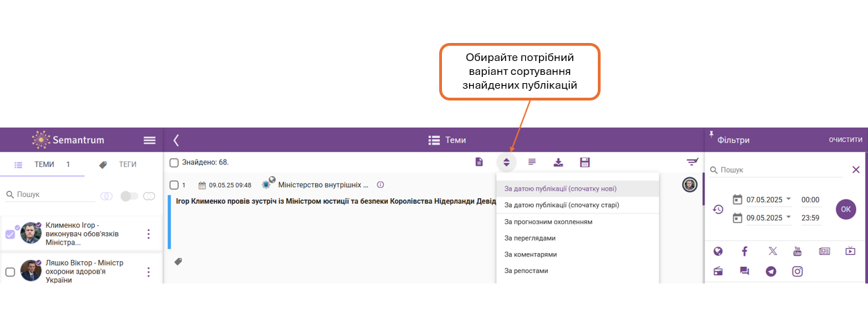The image size is (868, 332).
Task: Click Ляшко Віктор avatar photo
Action: [30, 271]
